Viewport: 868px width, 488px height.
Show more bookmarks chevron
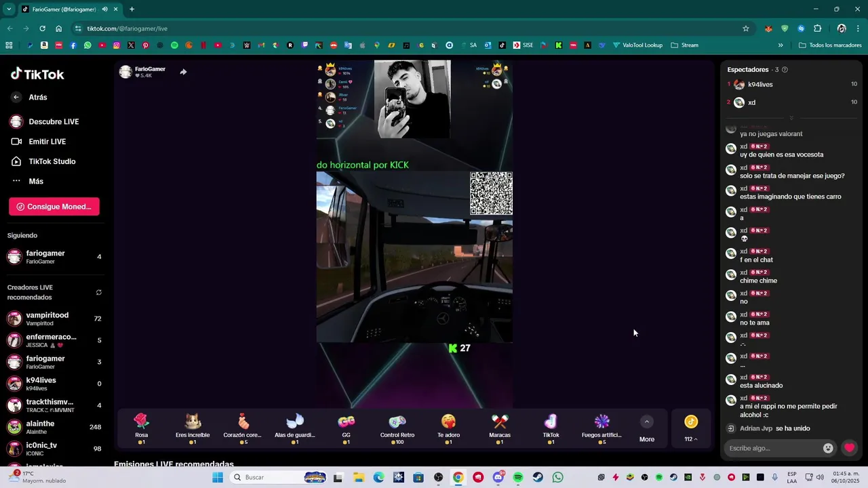tap(781, 45)
